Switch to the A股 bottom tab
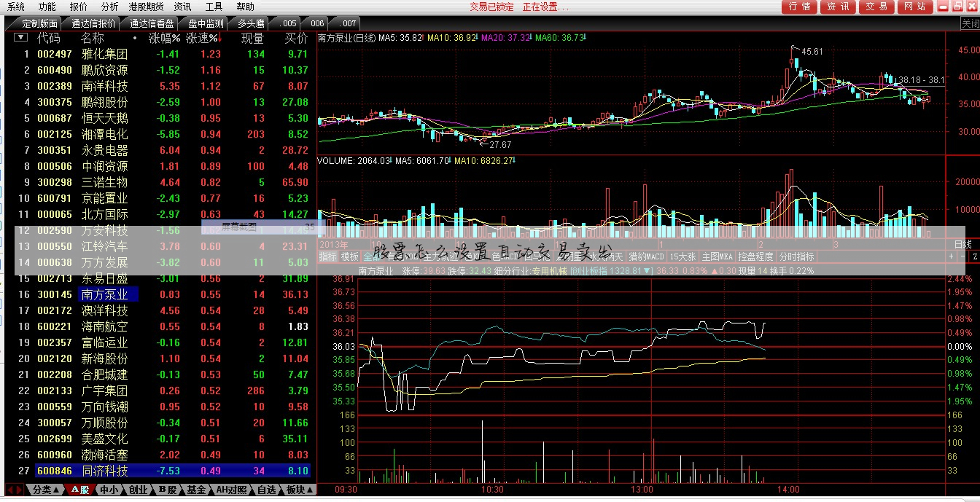980x502 pixels. (x=80, y=490)
